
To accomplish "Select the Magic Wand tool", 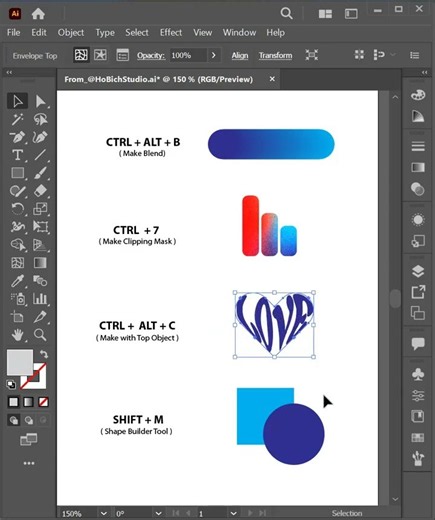I will pyautogui.click(x=17, y=119).
